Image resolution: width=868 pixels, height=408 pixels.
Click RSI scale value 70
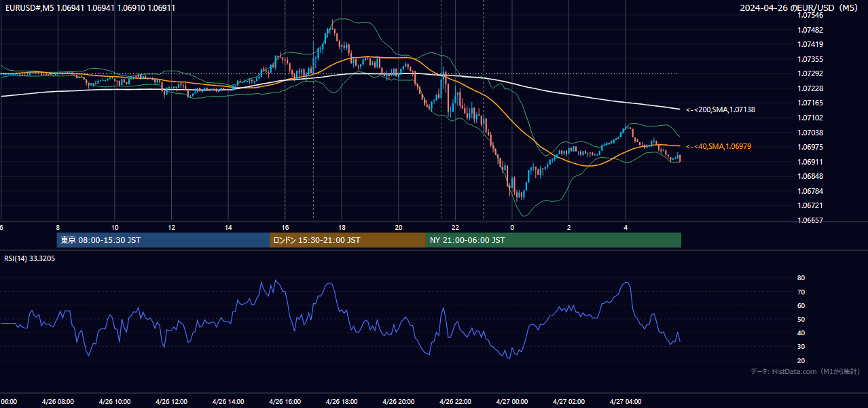click(801, 292)
